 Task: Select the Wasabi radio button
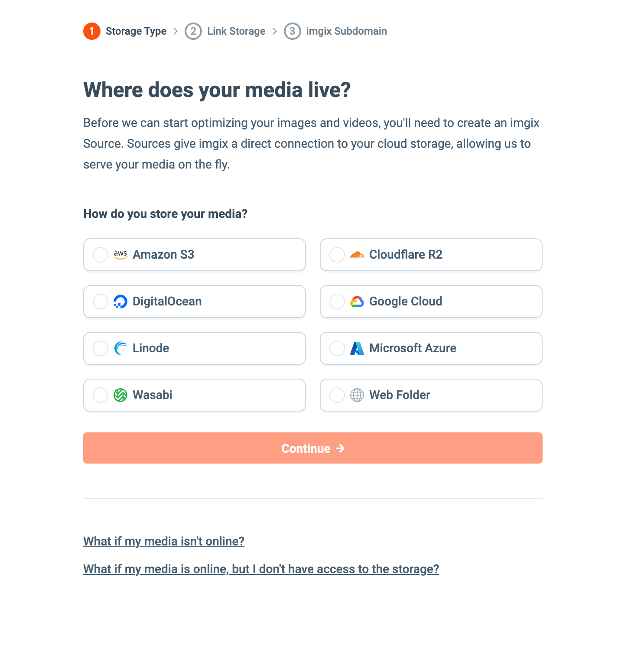[101, 395]
